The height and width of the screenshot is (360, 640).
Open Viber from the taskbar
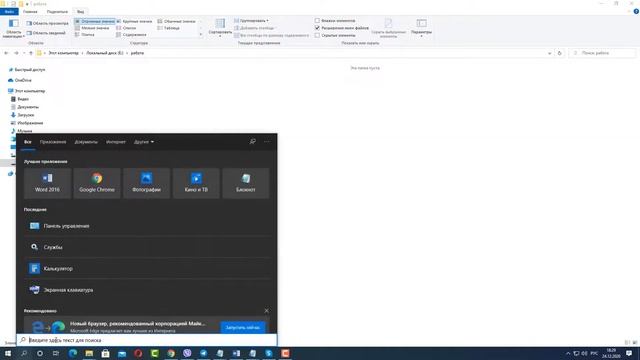[x=187, y=353]
